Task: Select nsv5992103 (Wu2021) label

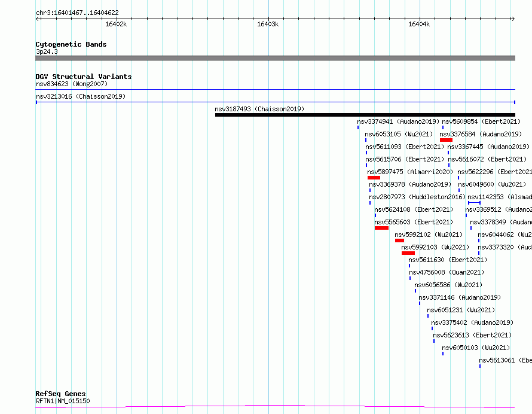Action: [435, 247]
